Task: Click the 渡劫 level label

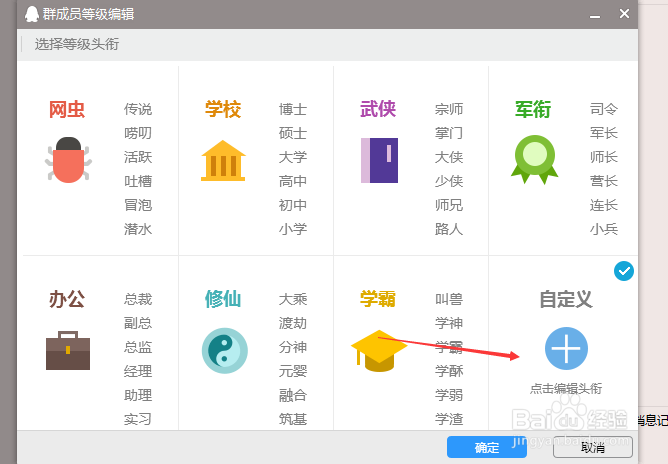Action: pyautogui.click(x=293, y=323)
